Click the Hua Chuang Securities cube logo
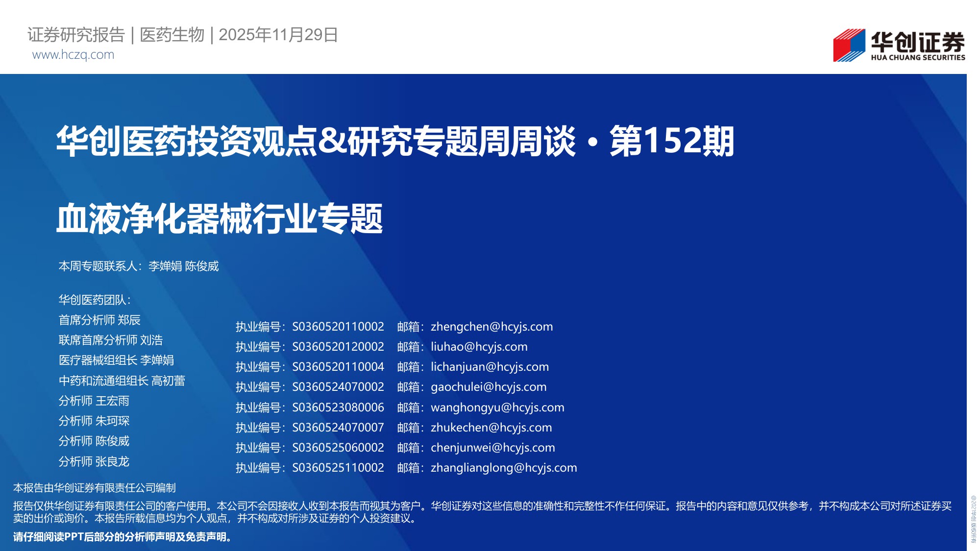The height and width of the screenshot is (551, 980). (x=849, y=45)
